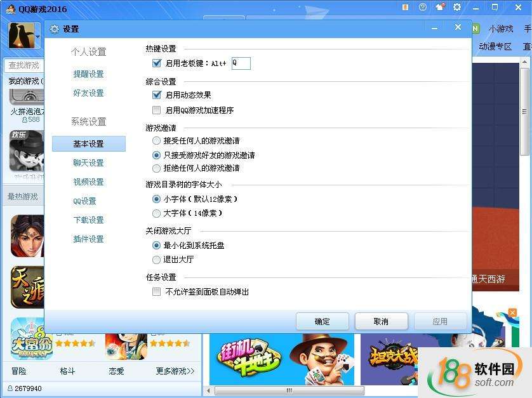This screenshot has width=532, height=398.
Task: Click the 取消 button
Action: click(x=381, y=321)
